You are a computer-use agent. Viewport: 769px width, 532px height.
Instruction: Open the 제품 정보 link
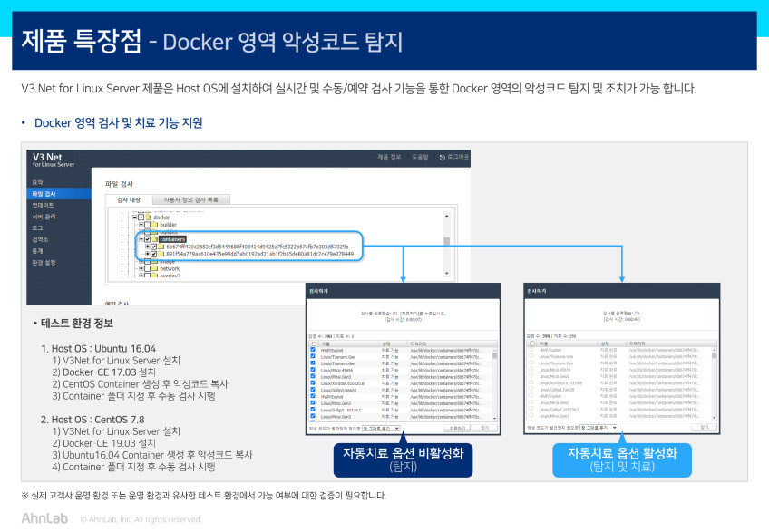389,157
